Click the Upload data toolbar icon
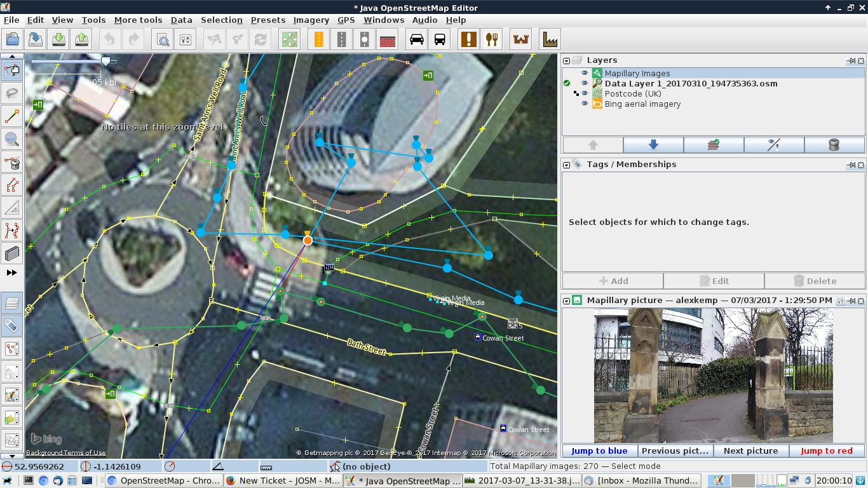Screen dimensions: 868x488 pos(82,39)
